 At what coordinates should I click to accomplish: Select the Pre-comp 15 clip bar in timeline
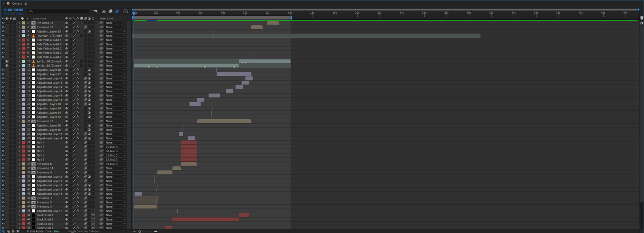224,121
